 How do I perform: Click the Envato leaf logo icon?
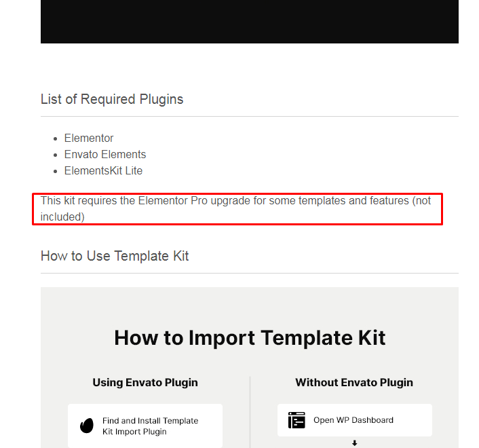tap(87, 426)
